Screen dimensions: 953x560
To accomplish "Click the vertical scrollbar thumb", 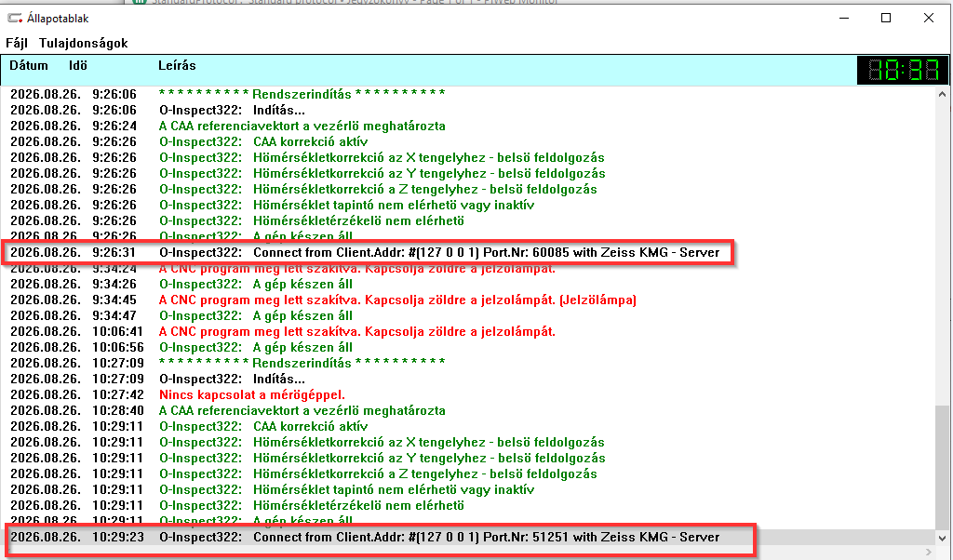I will (x=942, y=468).
